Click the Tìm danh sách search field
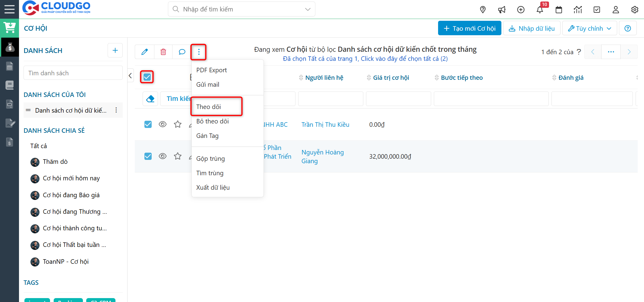This screenshot has width=644, height=302. [x=73, y=73]
